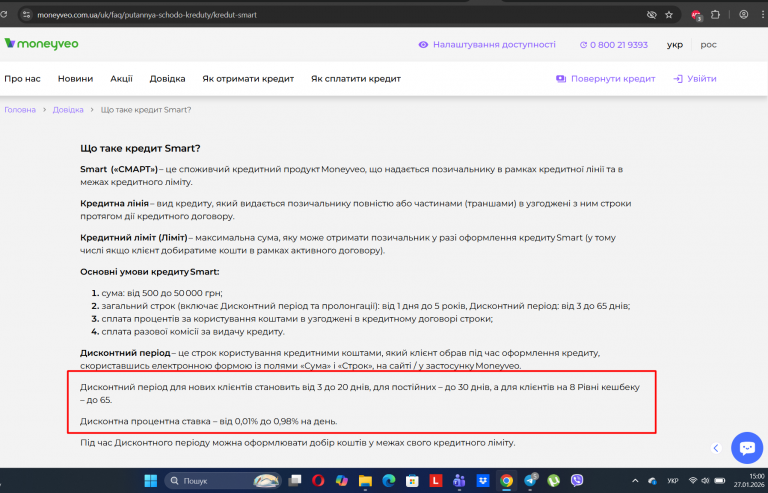Open the Windows Start menu
Image resolution: width=768 pixels, height=493 pixels.
click(151, 481)
